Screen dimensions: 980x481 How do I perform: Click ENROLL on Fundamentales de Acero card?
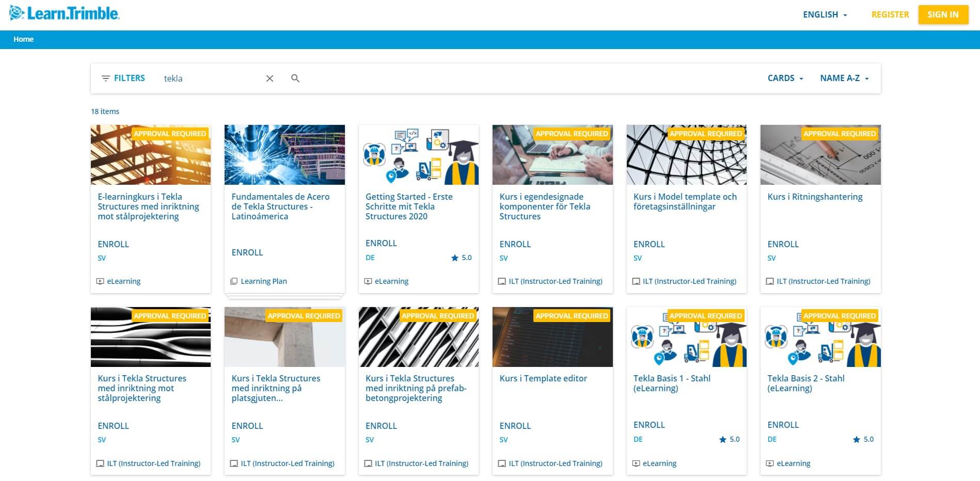[247, 252]
